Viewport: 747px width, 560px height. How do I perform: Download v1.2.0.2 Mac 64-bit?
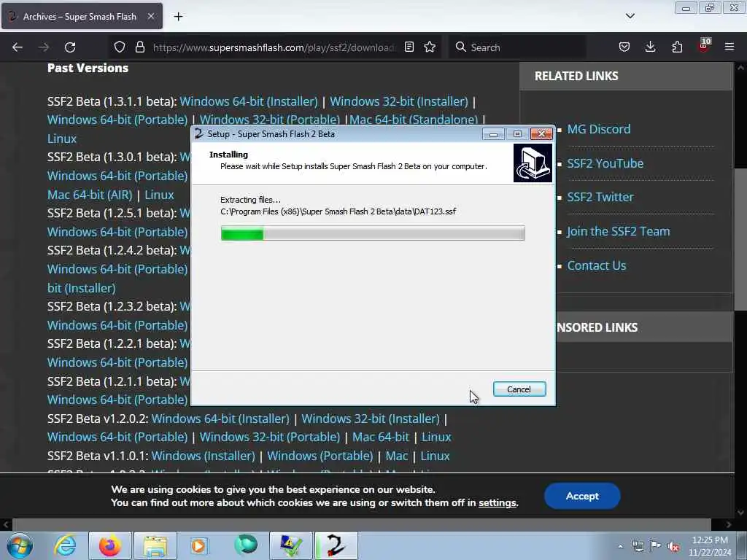[x=381, y=437]
